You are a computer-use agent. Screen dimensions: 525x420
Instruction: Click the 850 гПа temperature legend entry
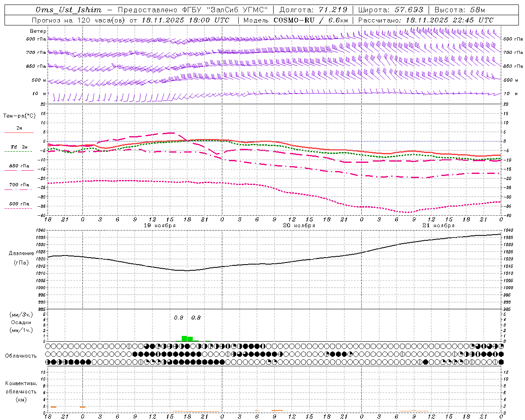pos(19,166)
